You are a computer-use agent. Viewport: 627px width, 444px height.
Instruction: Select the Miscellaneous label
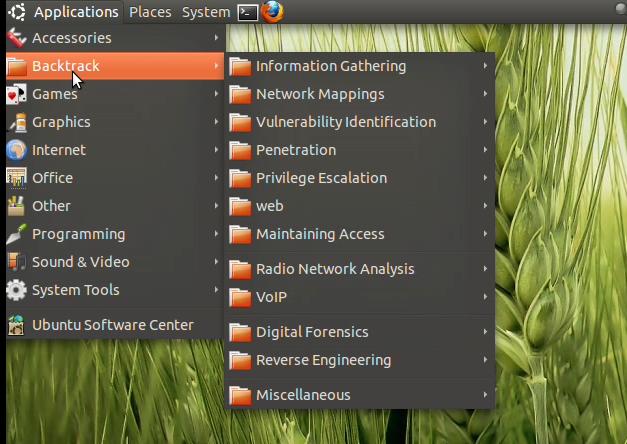pos(303,395)
